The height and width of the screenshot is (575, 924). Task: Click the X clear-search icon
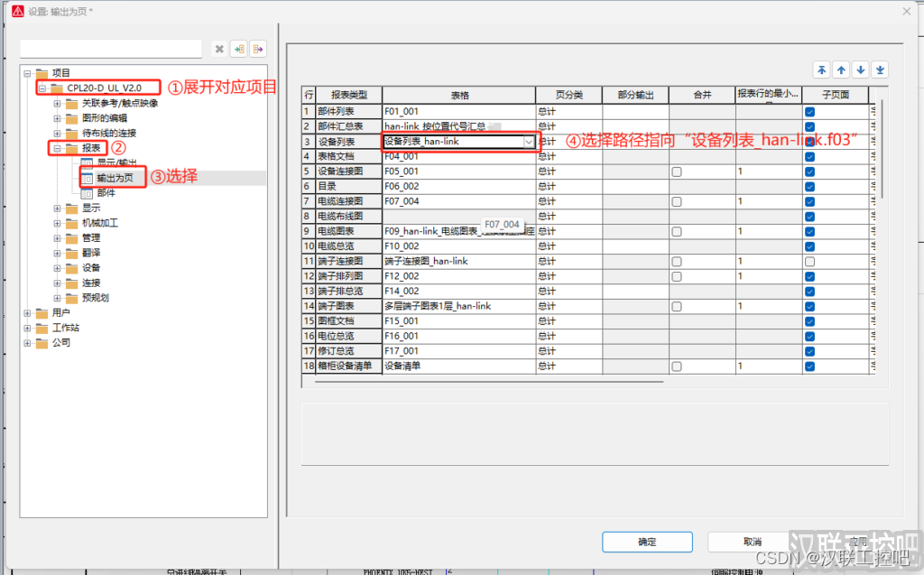218,49
